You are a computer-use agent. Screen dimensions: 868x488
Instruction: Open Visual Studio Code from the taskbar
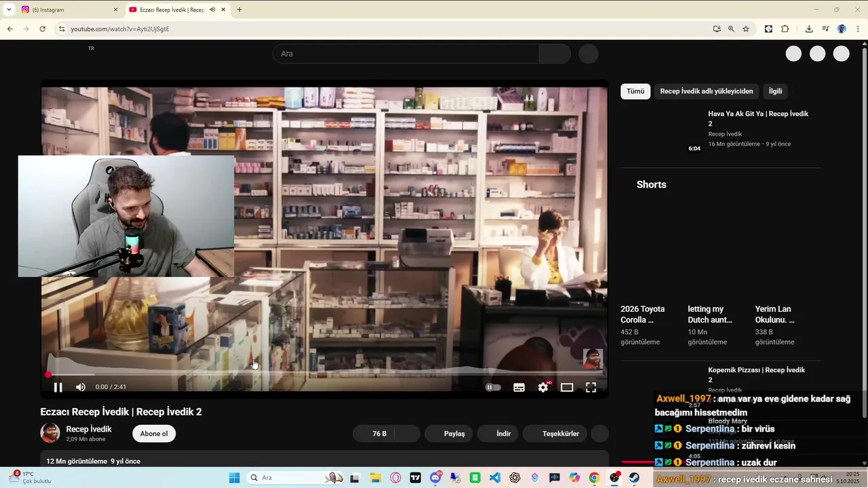point(495,478)
